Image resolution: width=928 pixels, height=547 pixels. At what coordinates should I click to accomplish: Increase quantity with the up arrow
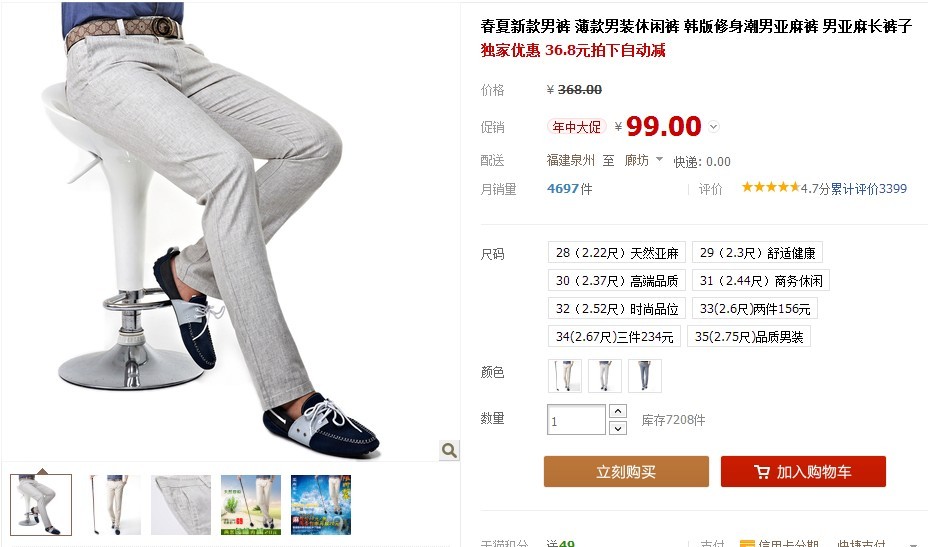point(617,411)
